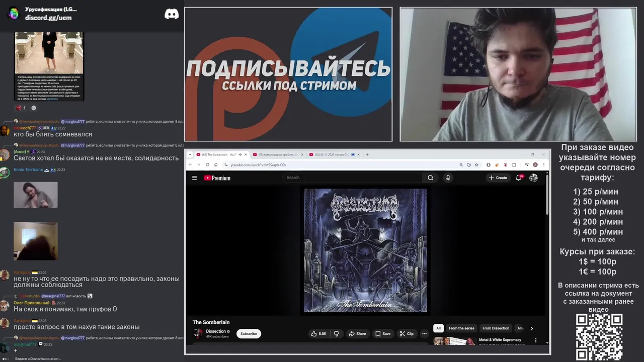Image resolution: width=644 pixels, height=362 pixels.
Task: Click the YouTube search magnifier button
Action: click(x=430, y=177)
